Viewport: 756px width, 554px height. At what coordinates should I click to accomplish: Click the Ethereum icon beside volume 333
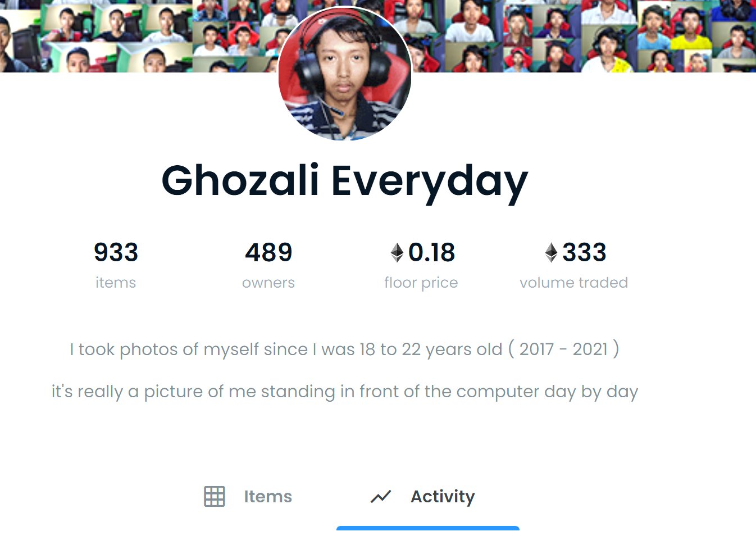pos(552,252)
